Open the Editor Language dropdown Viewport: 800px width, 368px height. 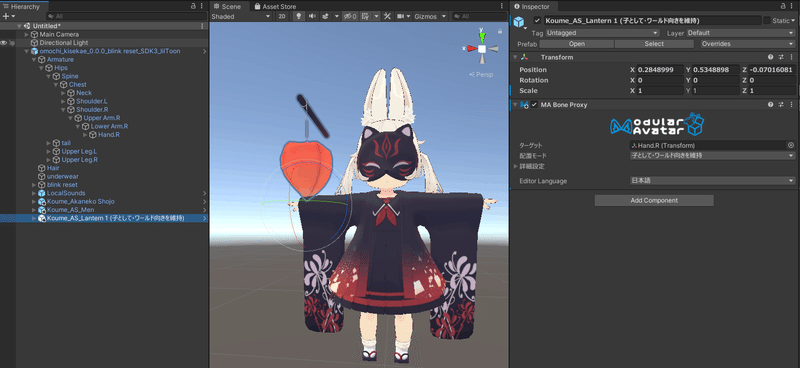tap(712, 181)
